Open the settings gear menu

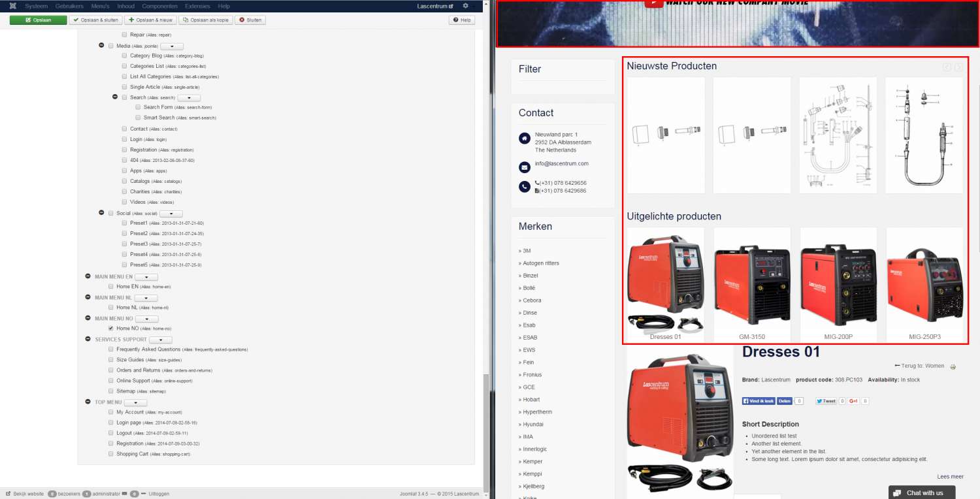pyautogui.click(x=465, y=6)
